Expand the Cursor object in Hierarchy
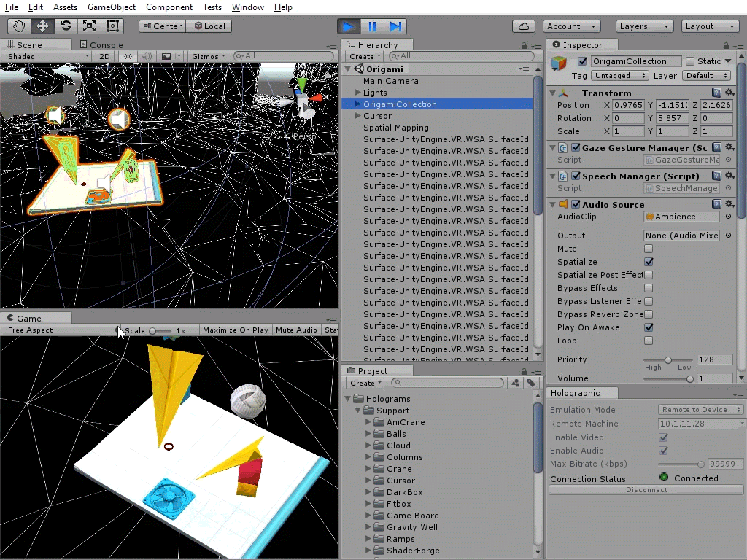The height and width of the screenshot is (560, 747). [x=357, y=116]
